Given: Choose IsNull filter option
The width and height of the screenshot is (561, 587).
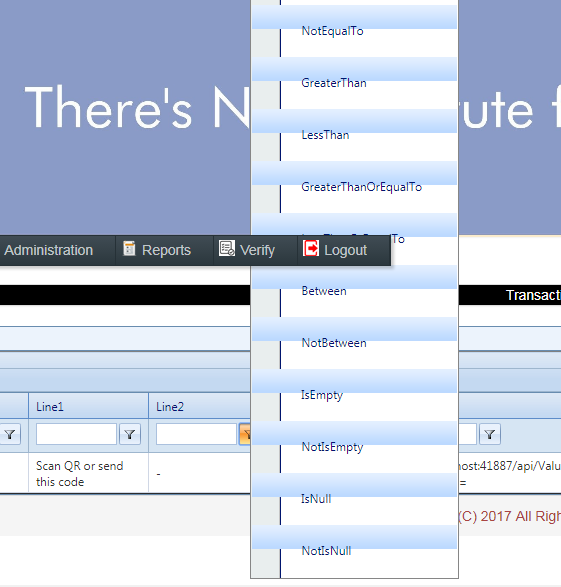Looking at the screenshot, I should click(316, 499).
